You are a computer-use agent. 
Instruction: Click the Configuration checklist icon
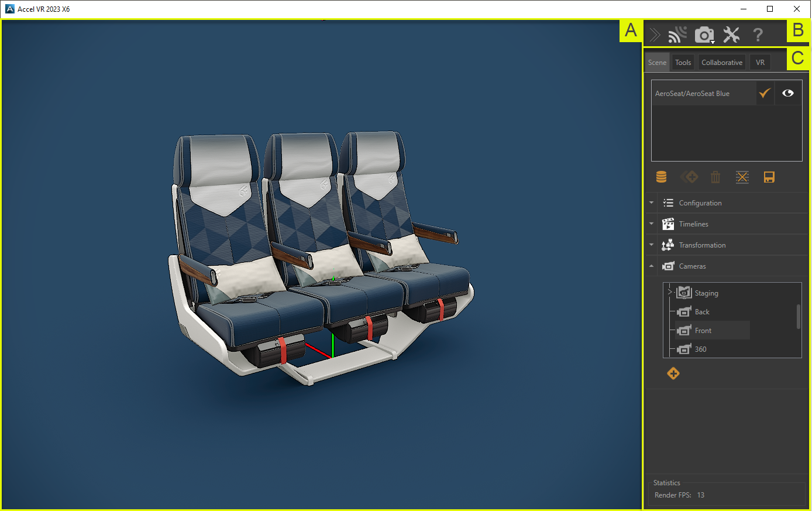coord(668,203)
